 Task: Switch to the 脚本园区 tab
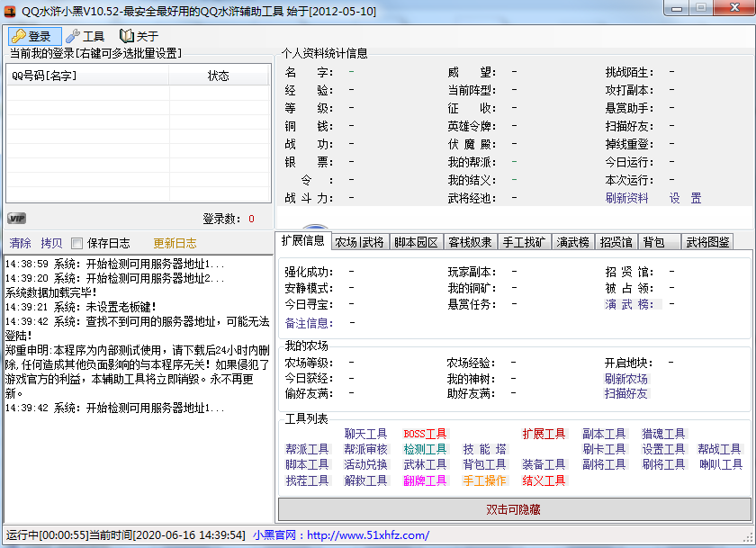[416, 242]
